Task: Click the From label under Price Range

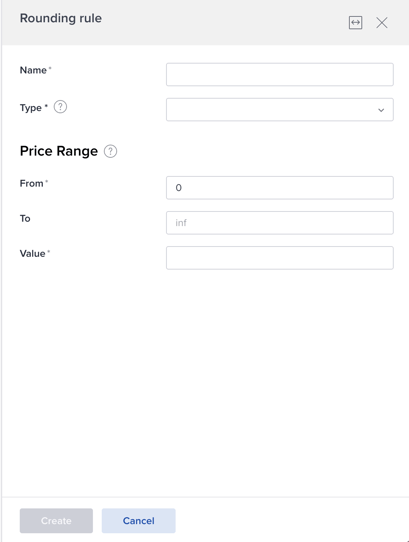Action: [x=31, y=184]
